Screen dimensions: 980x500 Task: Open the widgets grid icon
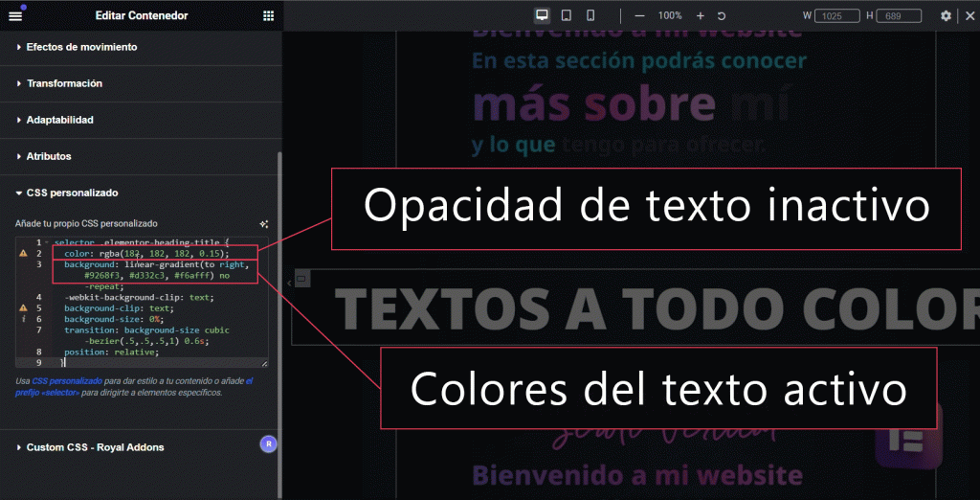click(x=268, y=16)
